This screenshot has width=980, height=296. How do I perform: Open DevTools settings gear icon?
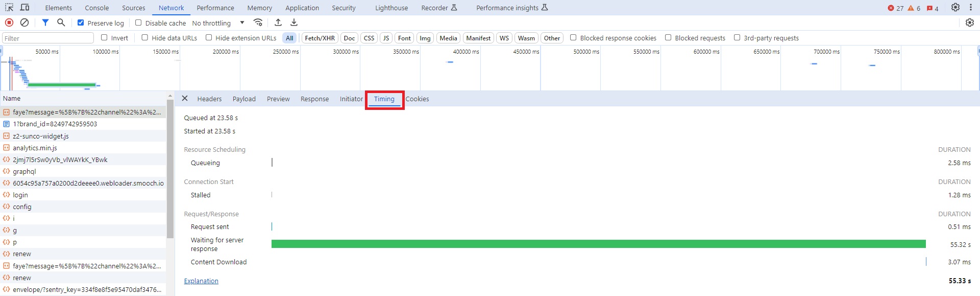(x=955, y=8)
